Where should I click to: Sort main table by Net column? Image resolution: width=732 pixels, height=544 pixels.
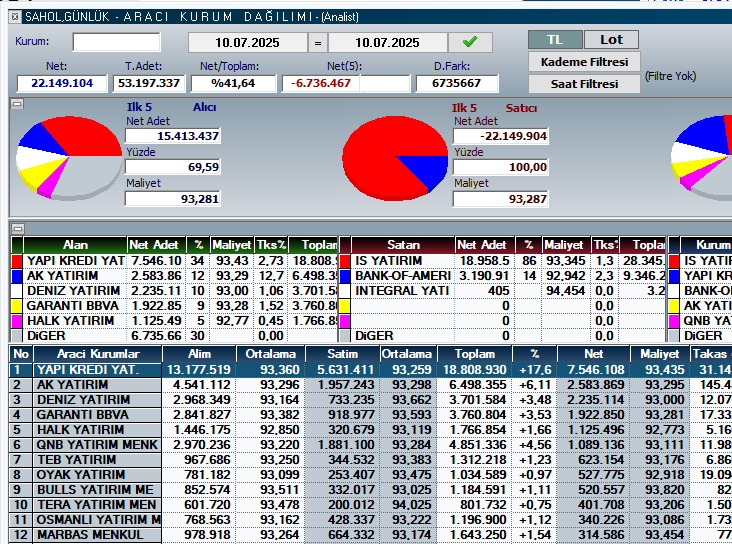coord(593,354)
